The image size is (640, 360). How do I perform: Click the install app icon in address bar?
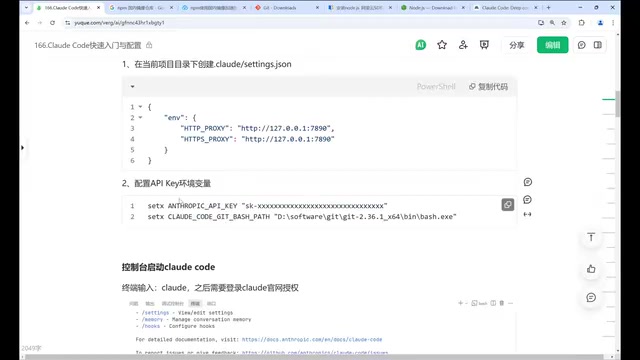[541, 23]
